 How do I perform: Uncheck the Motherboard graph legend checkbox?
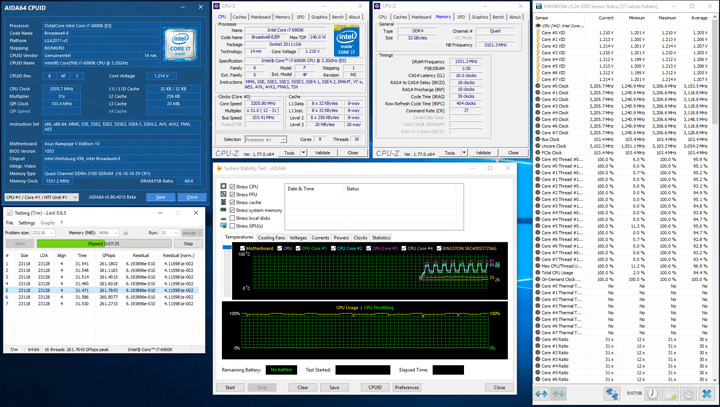click(x=243, y=248)
